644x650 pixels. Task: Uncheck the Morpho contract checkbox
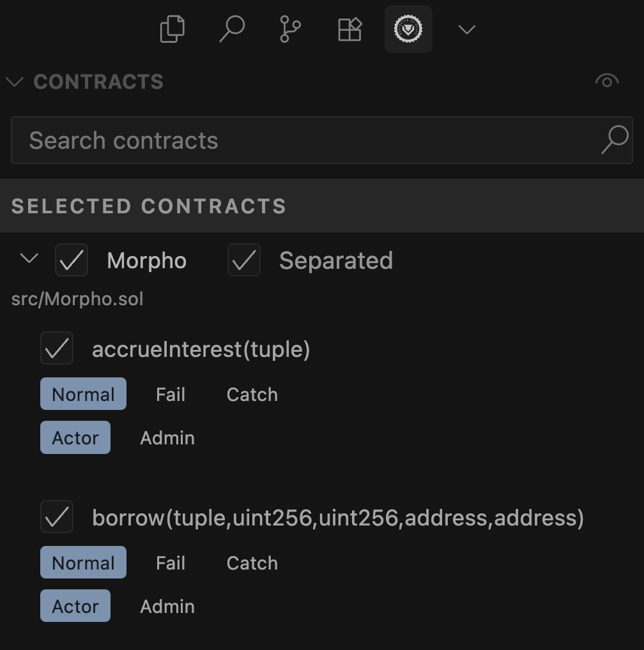pos(72,260)
